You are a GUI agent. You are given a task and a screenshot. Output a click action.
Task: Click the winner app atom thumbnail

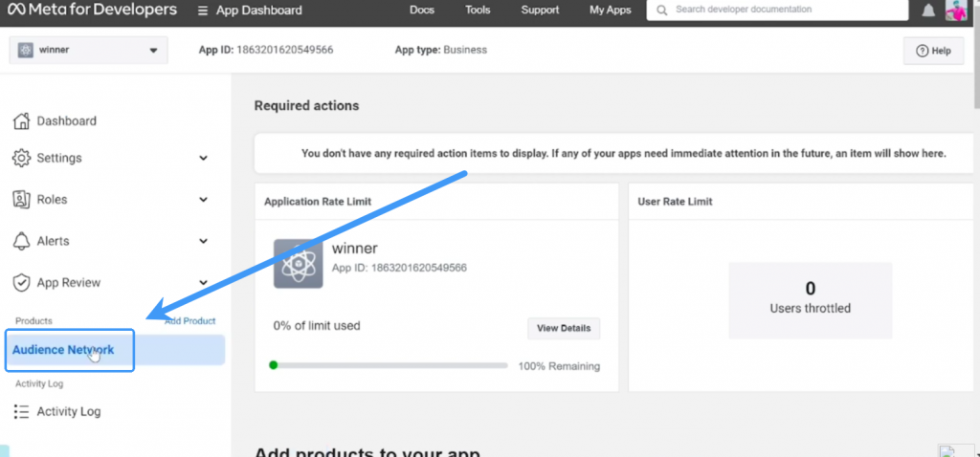click(299, 264)
